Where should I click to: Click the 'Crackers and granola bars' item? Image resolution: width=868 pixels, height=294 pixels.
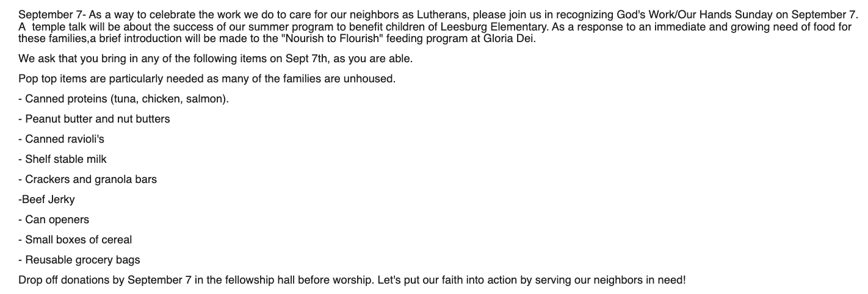(x=87, y=179)
